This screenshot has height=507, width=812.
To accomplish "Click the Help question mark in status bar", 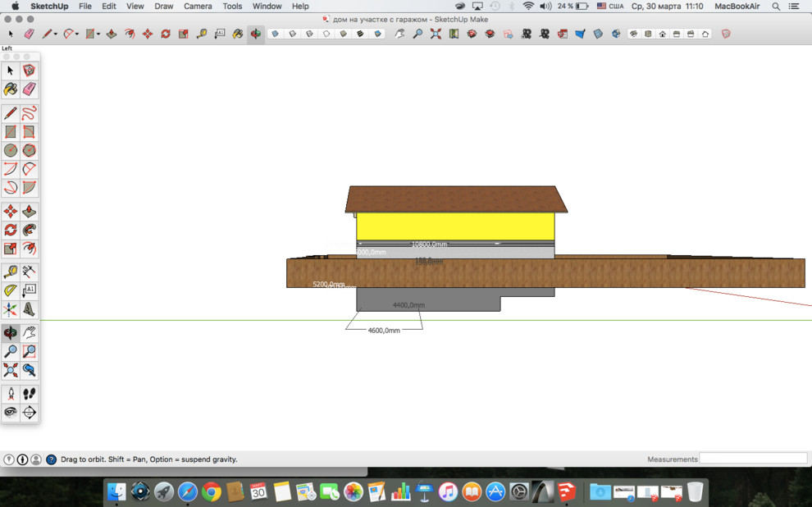I will coord(51,459).
